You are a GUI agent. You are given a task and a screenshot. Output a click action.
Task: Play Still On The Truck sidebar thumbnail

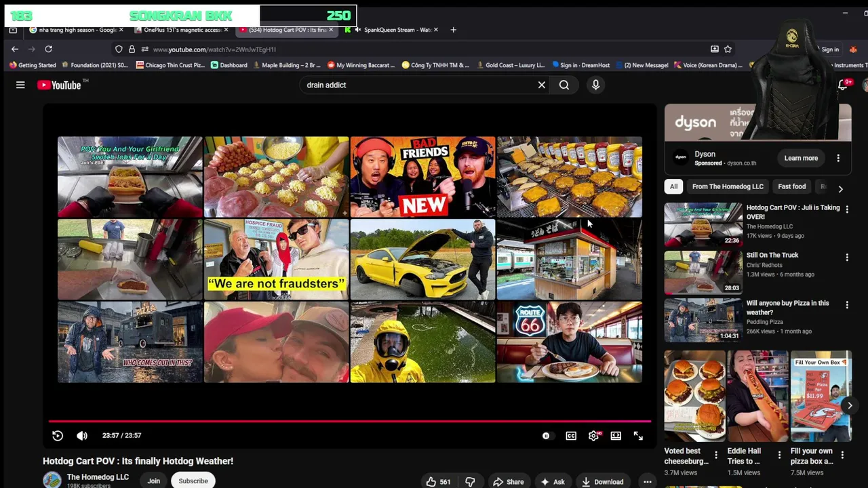pyautogui.click(x=703, y=272)
